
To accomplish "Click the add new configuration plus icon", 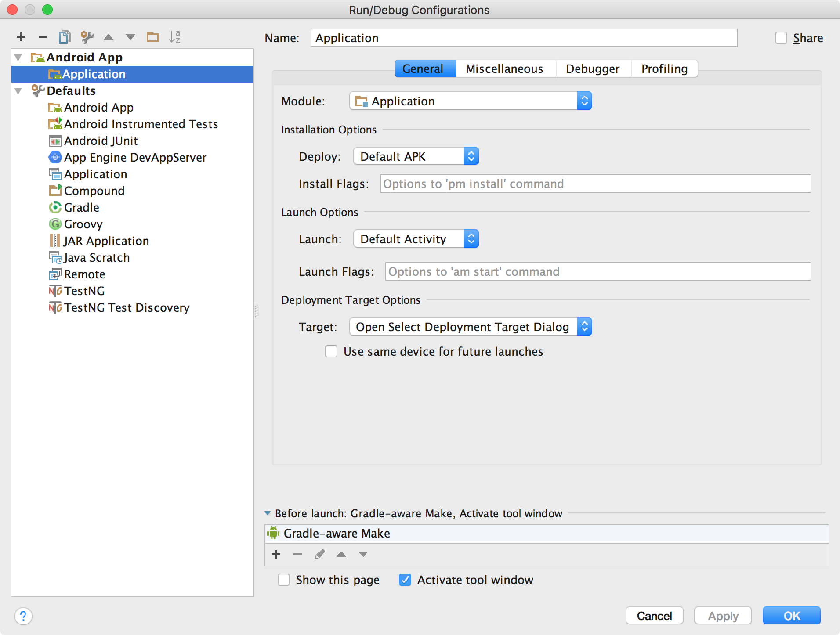I will [x=21, y=37].
